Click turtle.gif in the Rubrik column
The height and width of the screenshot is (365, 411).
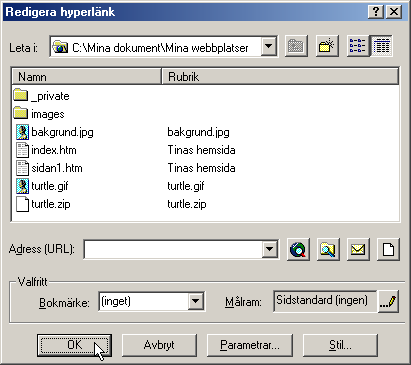tap(186, 186)
